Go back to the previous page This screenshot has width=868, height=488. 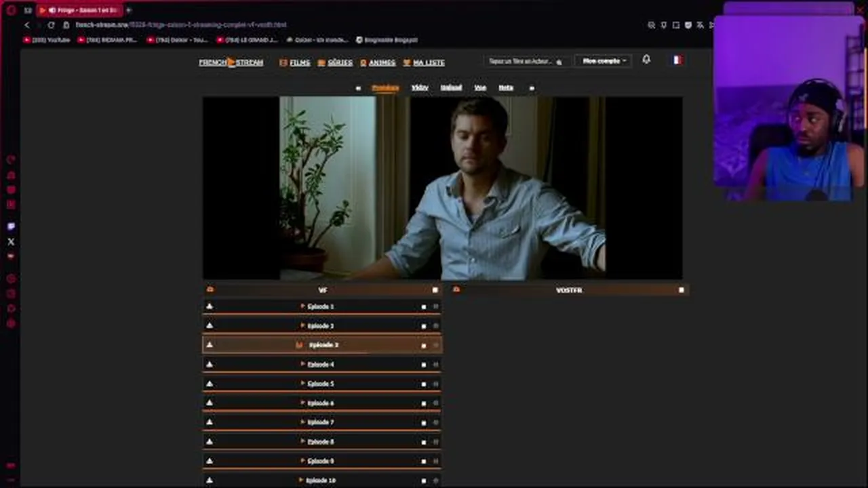[27, 25]
